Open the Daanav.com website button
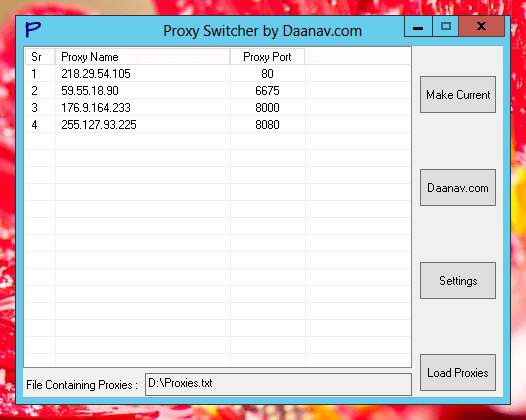The height and width of the screenshot is (420, 526). click(458, 188)
